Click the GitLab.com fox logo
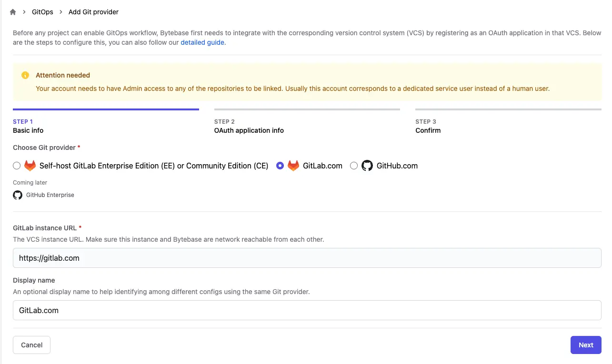The height and width of the screenshot is (364, 612). point(293,166)
